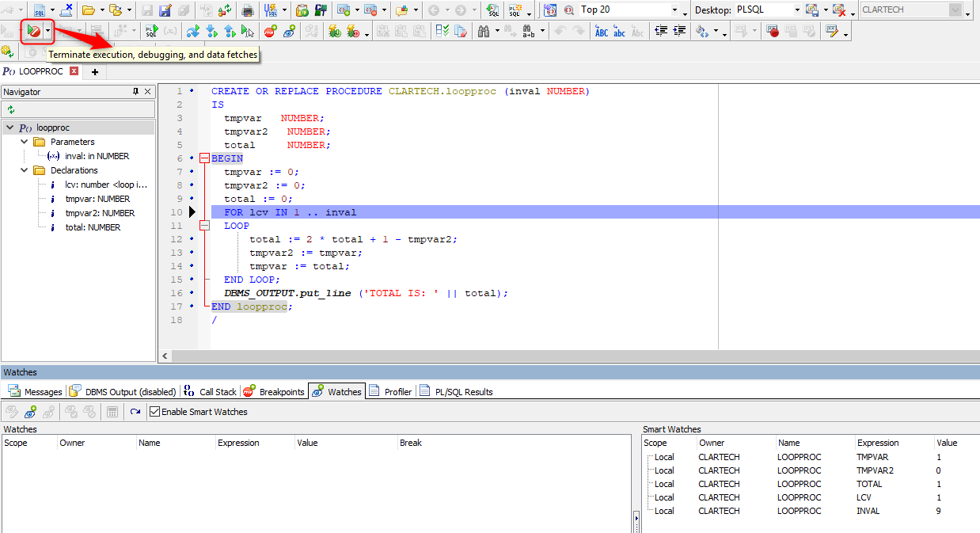Collapse the Parameters folder node
The height and width of the screenshot is (533, 980).
24,142
